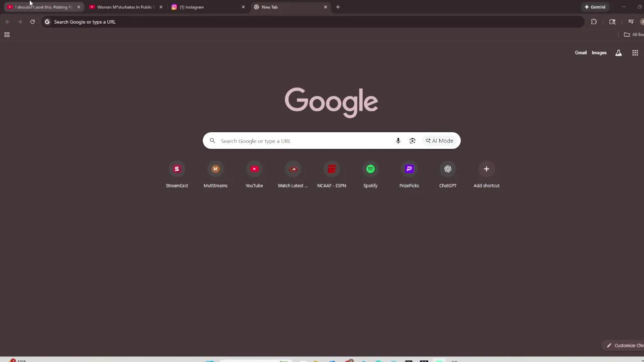This screenshot has height=362, width=644.
Task: Switch to the "I shouldn't post this" tab
Action: pos(44,7)
